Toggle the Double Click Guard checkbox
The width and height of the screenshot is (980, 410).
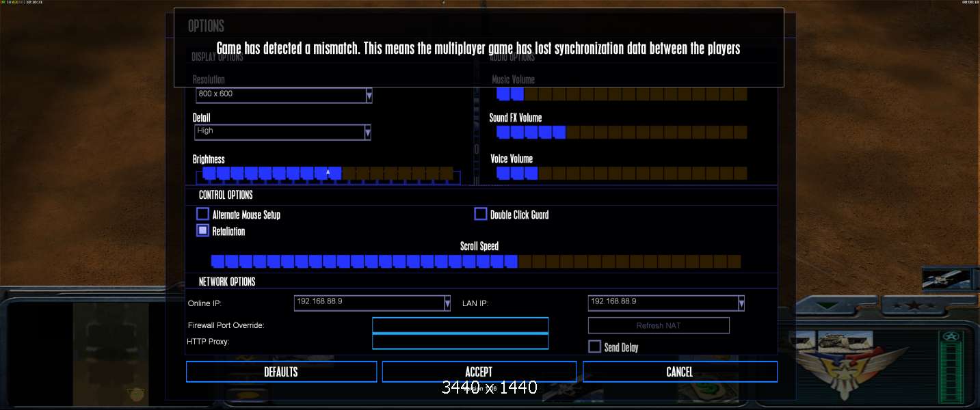[480, 214]
